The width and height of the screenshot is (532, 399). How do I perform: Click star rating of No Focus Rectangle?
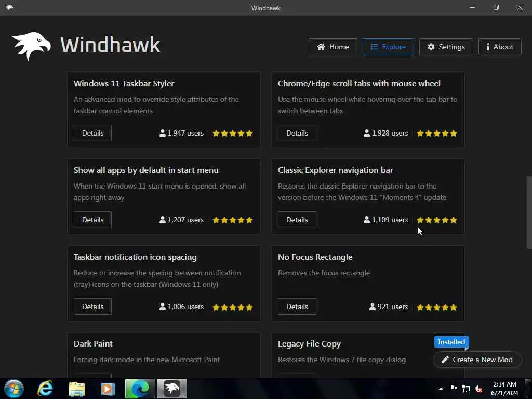[x=437, y=308]
